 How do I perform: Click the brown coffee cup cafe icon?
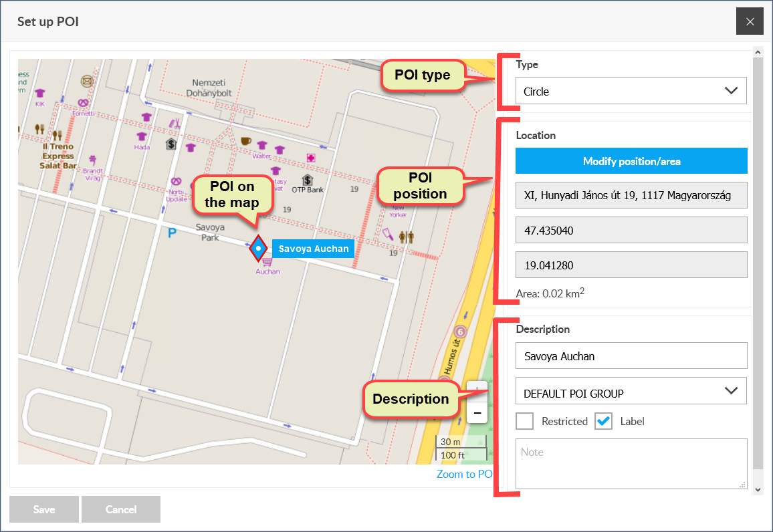(x=245, y=142)
